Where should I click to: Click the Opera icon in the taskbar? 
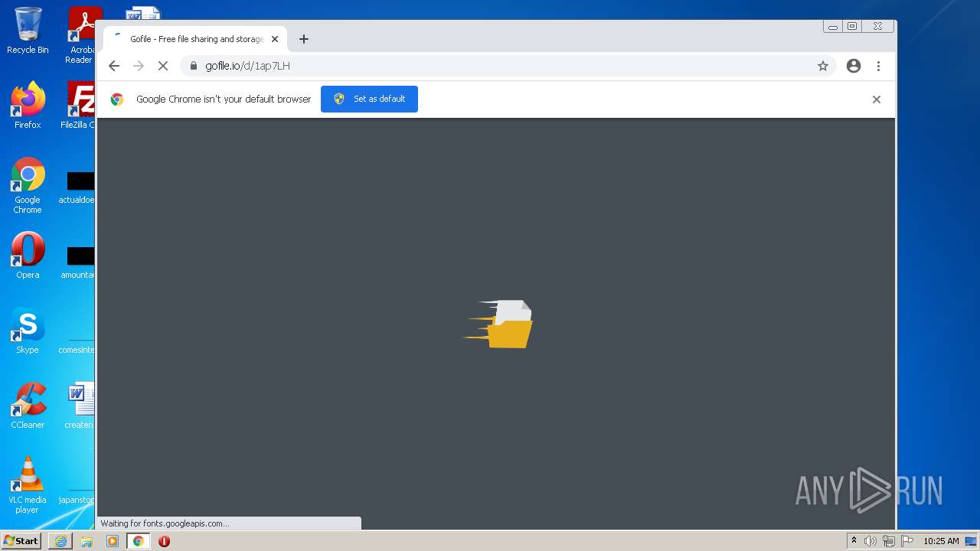[164, 541]
